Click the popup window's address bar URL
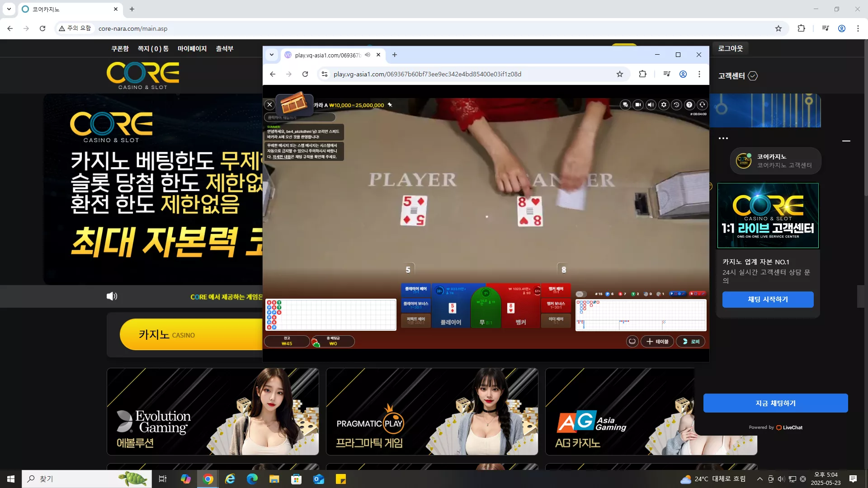The image size is (868, 488). point(427,74)
